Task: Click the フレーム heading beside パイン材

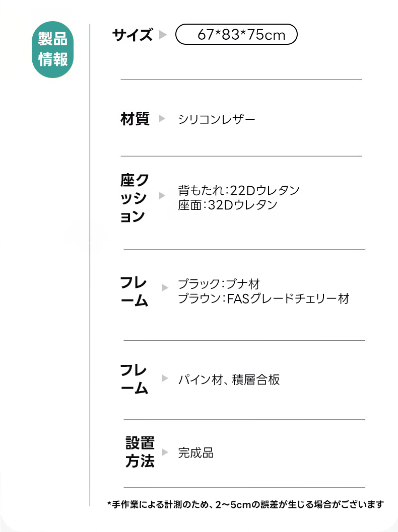Action: (x=134, y=379)
